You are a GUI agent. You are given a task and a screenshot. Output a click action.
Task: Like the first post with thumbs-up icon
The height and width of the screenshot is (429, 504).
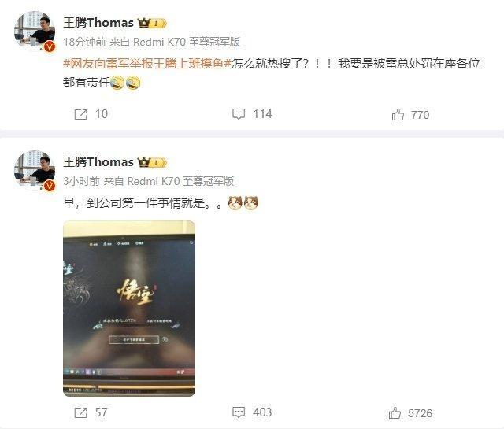[398, 114]
